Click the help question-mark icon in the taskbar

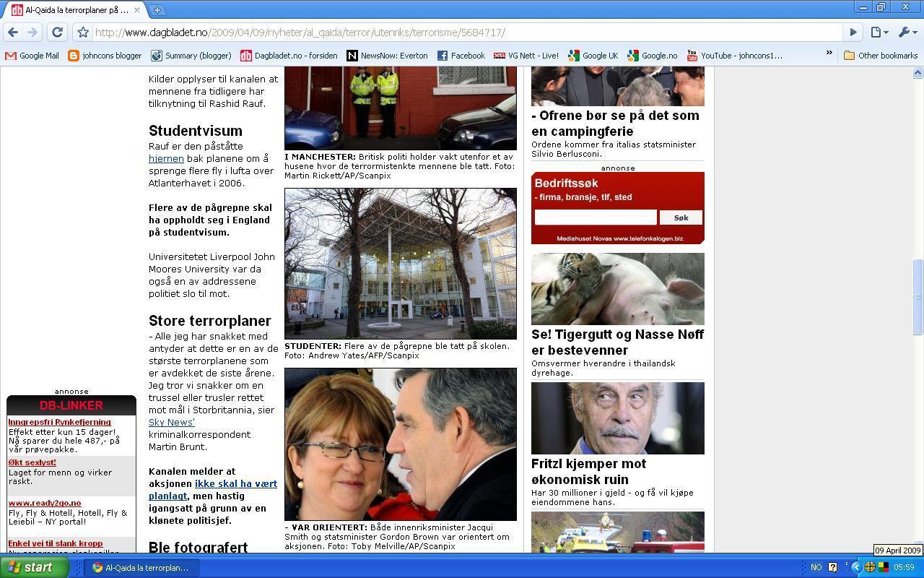pyautogui.click(x=832, y=567)
